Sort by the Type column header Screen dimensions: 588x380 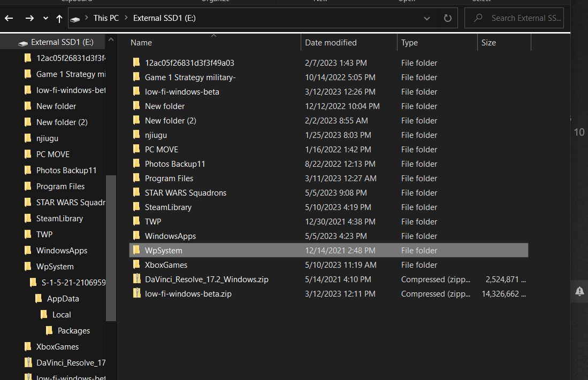pyautogui.click(x=436, y=43)
